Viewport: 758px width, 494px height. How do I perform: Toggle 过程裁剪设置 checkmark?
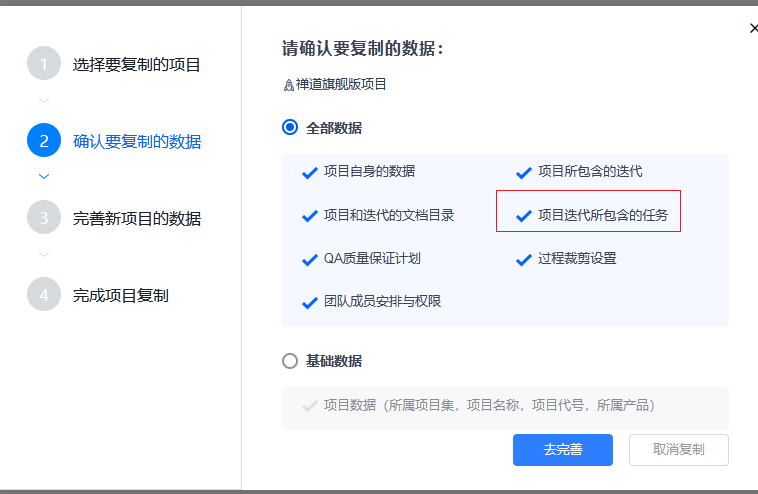[x=523, y=259]
